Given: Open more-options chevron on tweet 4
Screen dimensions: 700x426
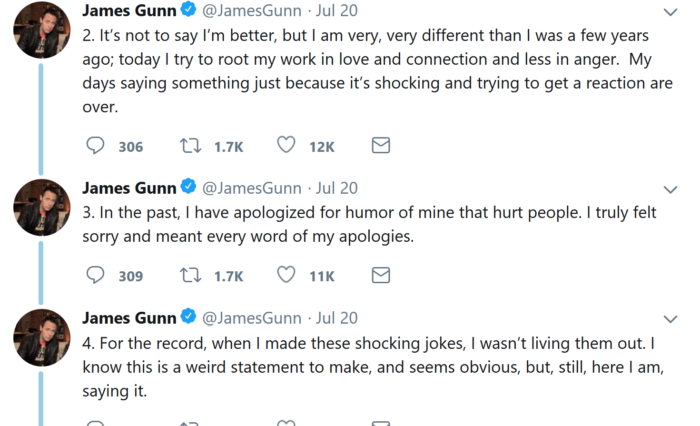Looking at the screenshot, I should point(671,319).
